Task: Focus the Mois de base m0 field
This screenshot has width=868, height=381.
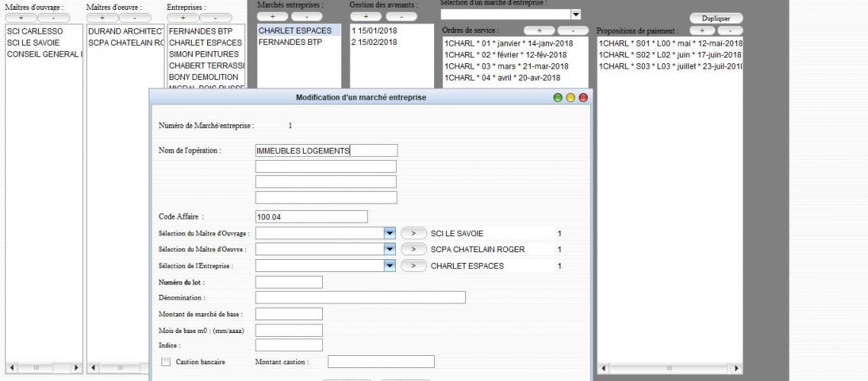Action: (289, 331)
